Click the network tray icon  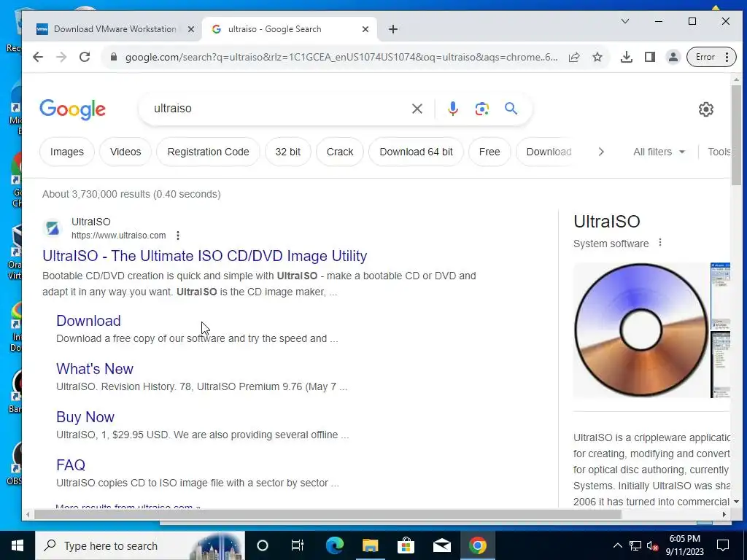pyautogui.click(x=635, y=545)
